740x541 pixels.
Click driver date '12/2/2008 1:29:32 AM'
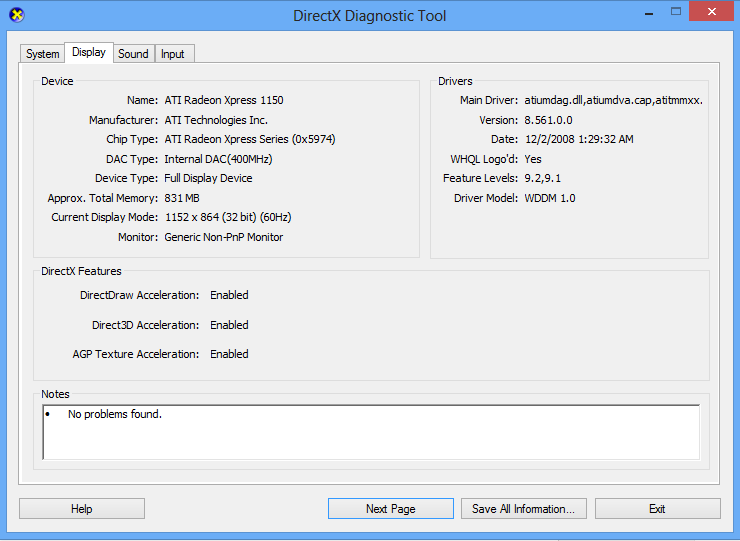[x=579, y=139]
